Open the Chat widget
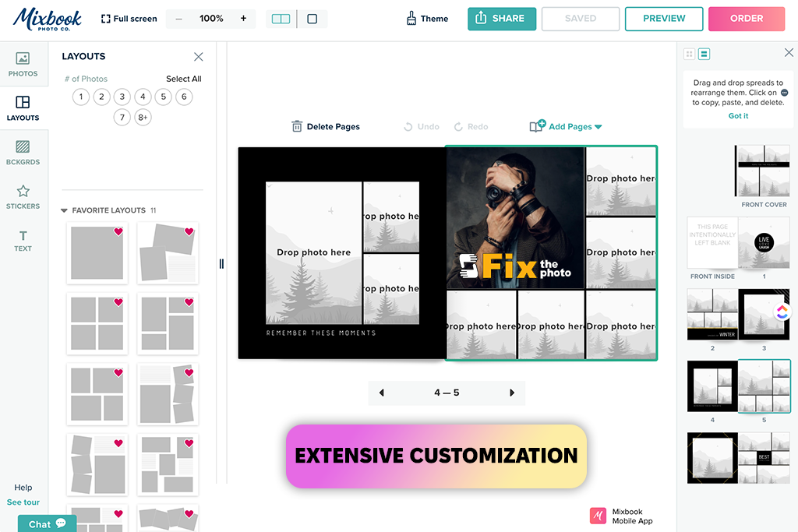Screen dimensions: 798x532 point(47,524)
